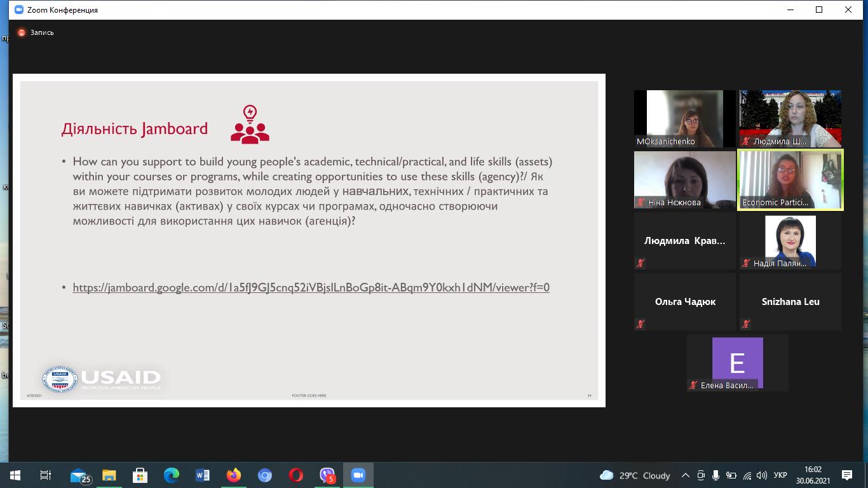Viewport: 868px width, 488px height.
Task: Click the red recording indicator icon
Action: click(x=22, y=32)
